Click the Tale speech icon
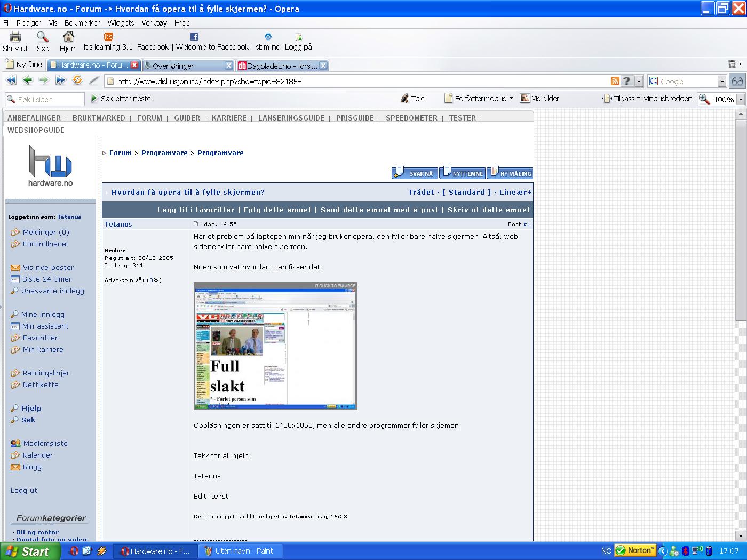Image resolution: width=747 pixels, height=560 pixels. click(405, 99)
